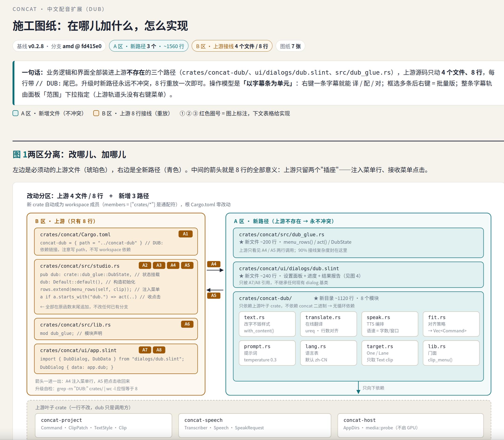Click the 图纸 7 张 pill
This screenshot has width=504, height=440.
(290, 46)
